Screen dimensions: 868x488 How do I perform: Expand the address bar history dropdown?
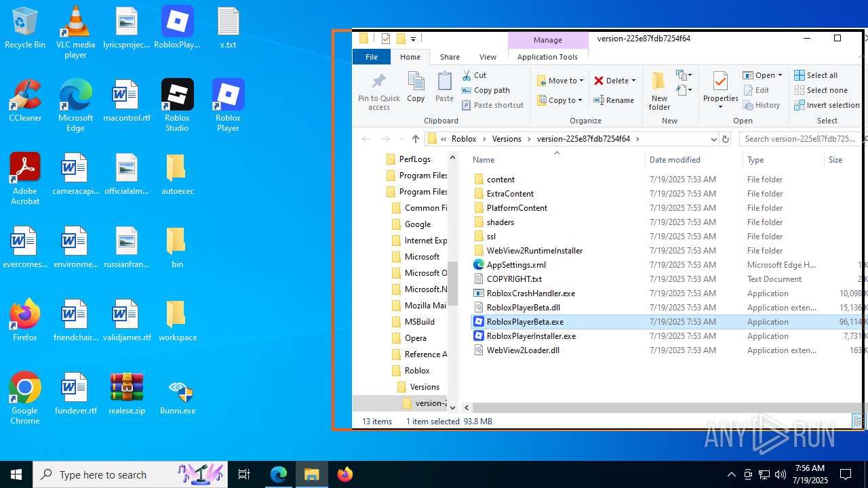(713, 139)
